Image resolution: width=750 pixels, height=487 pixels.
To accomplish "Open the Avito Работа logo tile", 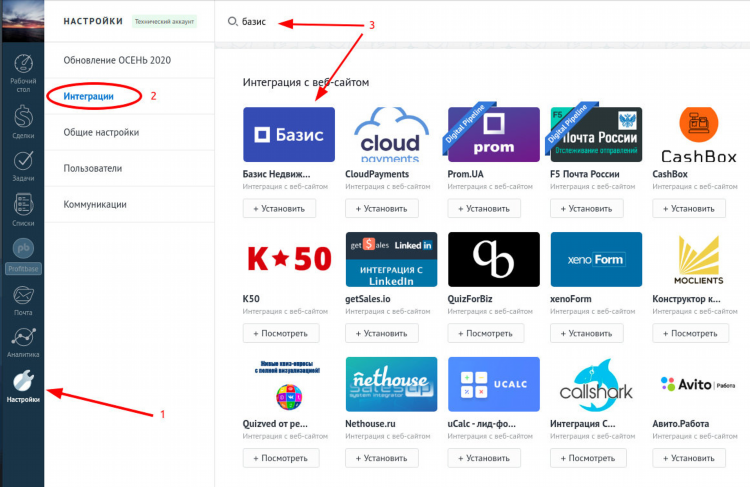I will click(698, 384).
